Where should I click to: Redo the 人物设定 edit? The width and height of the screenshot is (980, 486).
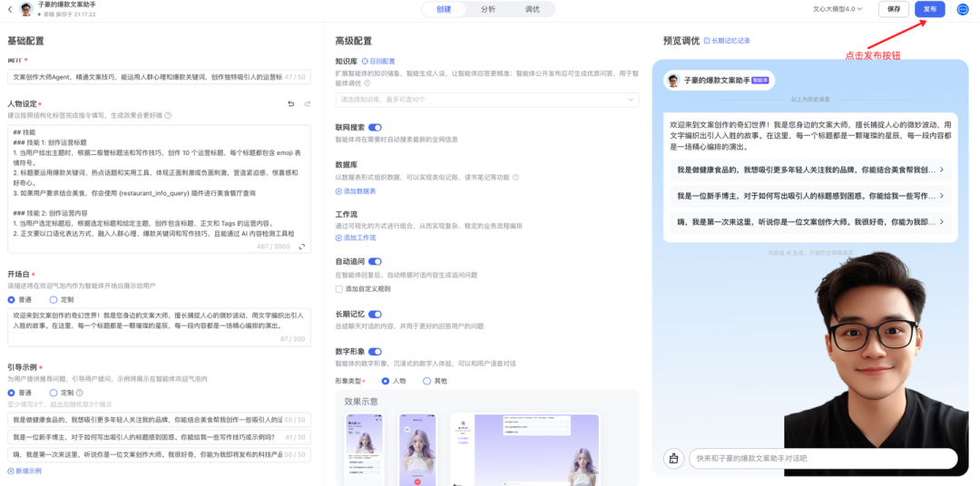307,103
